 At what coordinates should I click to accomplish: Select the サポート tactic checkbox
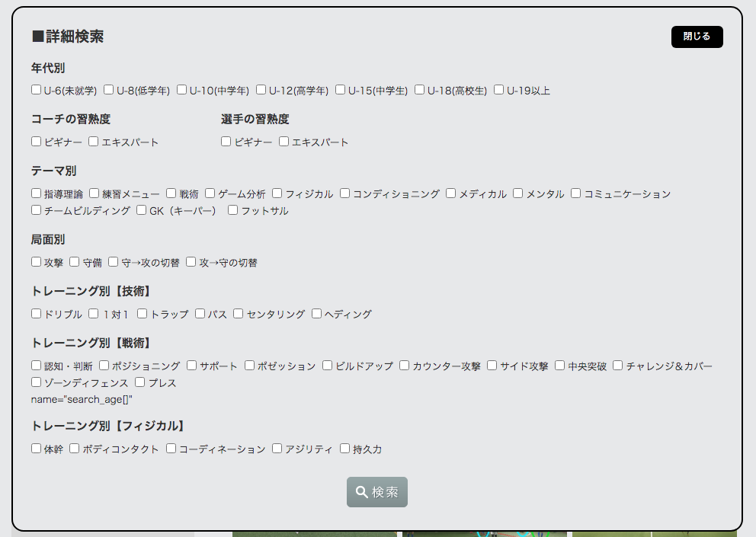click(x=192, y=366)
